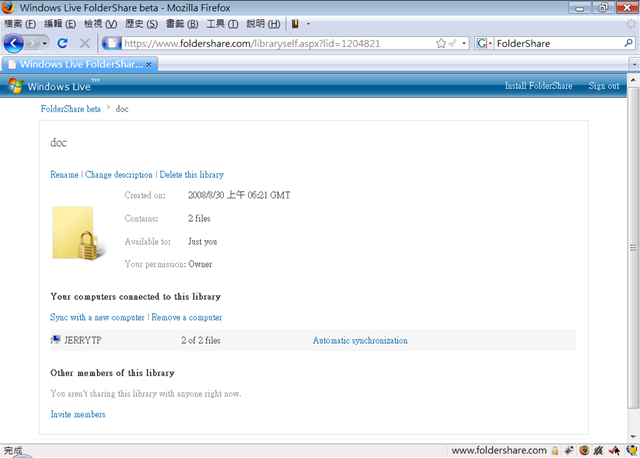Click the status bar padlock security icon
Viewport: 640px width, 458px height.
coord(555,450)
